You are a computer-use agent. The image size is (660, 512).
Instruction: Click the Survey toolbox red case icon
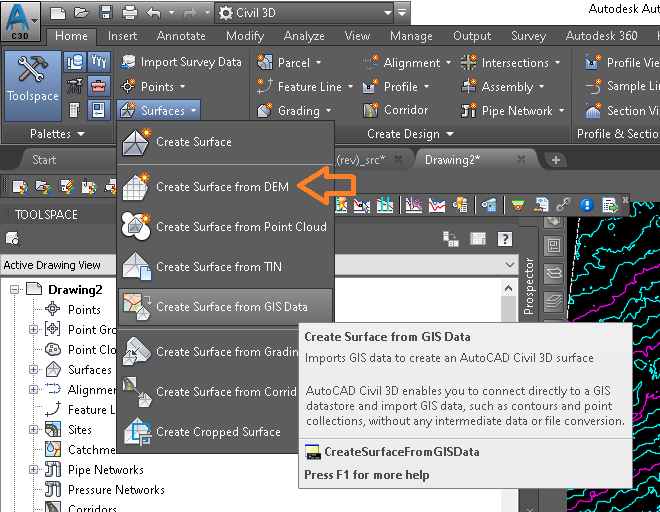click(x=99, y=86)
